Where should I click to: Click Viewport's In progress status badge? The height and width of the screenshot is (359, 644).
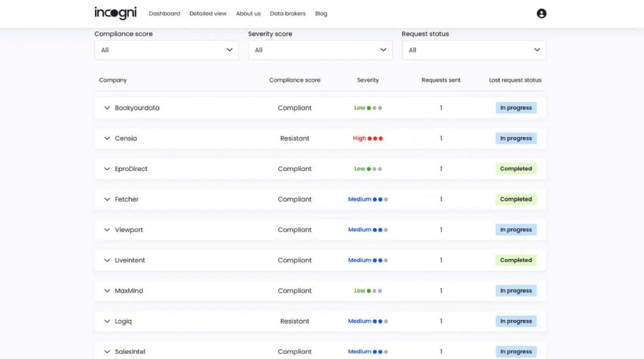click(x=516, y=230)
